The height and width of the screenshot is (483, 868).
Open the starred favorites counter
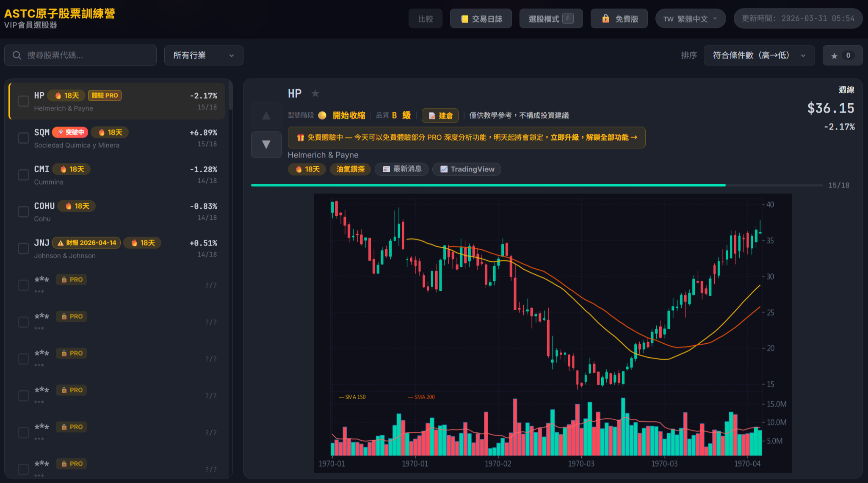click(842, 55)
